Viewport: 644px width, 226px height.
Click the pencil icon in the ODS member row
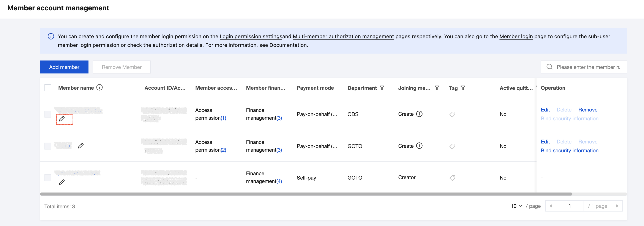62,119
